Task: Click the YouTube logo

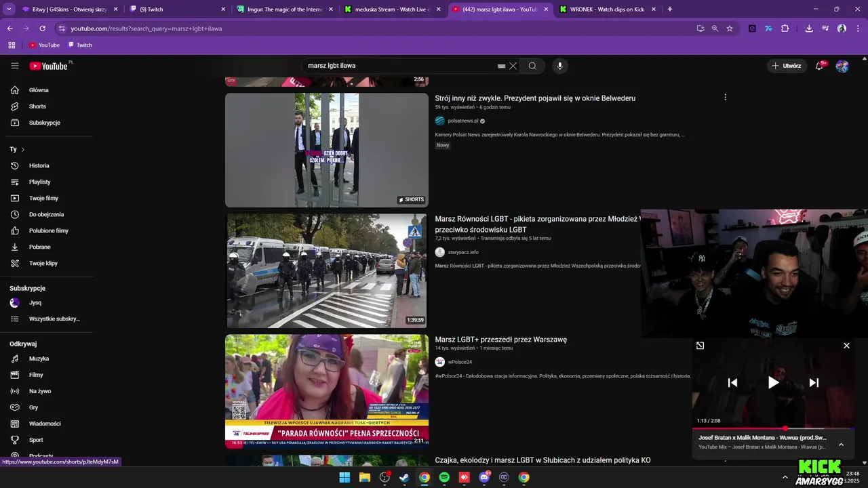Action: coord(49,66)
